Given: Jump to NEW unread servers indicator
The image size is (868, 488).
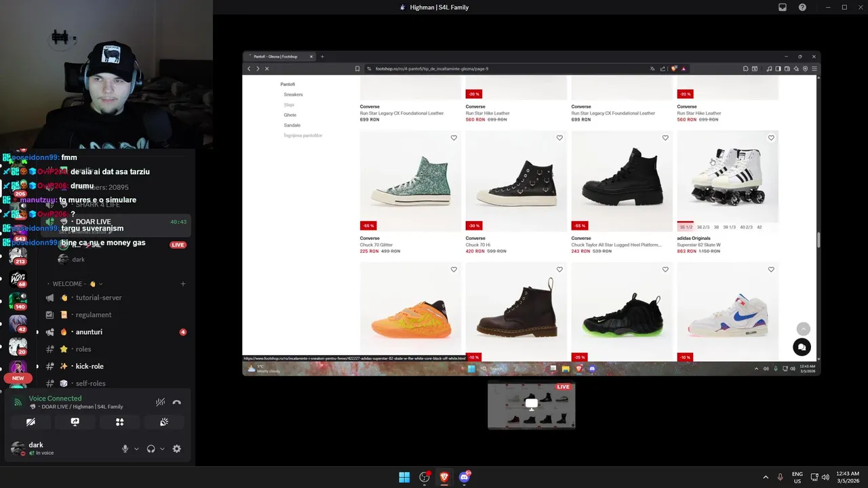Looking at the screenshot, I should (x=18, y=378).
